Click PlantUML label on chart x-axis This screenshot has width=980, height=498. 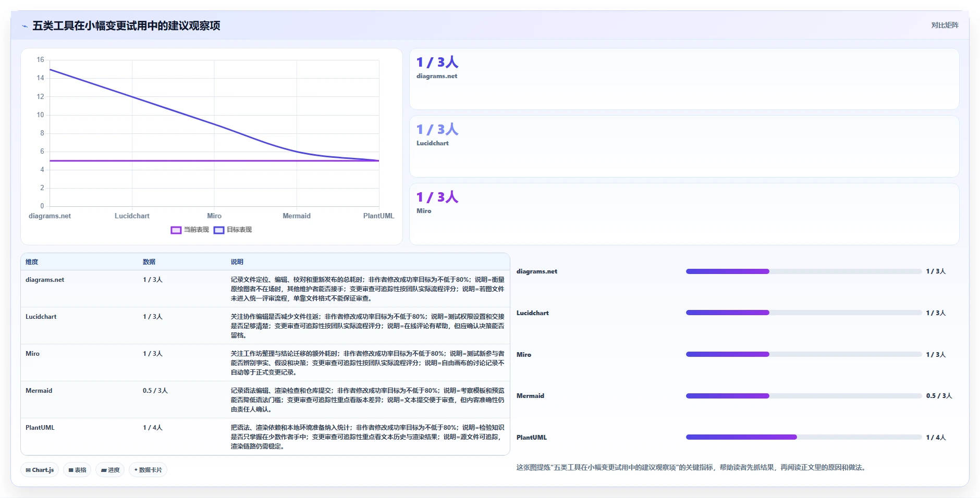coord(379,216)
